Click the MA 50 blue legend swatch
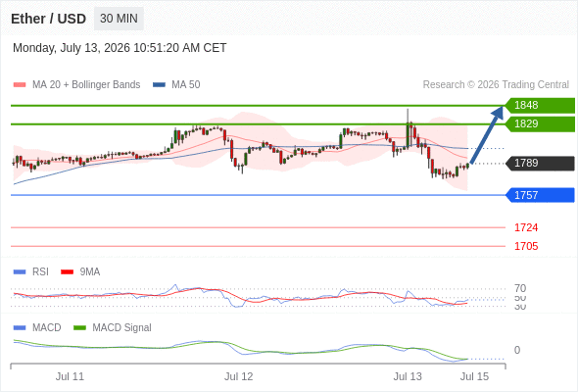Viewport: 578px width, 392px height. click(x=159, y=85)
